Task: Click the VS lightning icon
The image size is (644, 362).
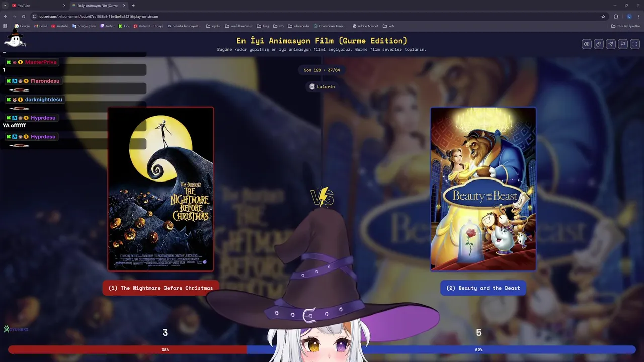Action: (322, 197)
